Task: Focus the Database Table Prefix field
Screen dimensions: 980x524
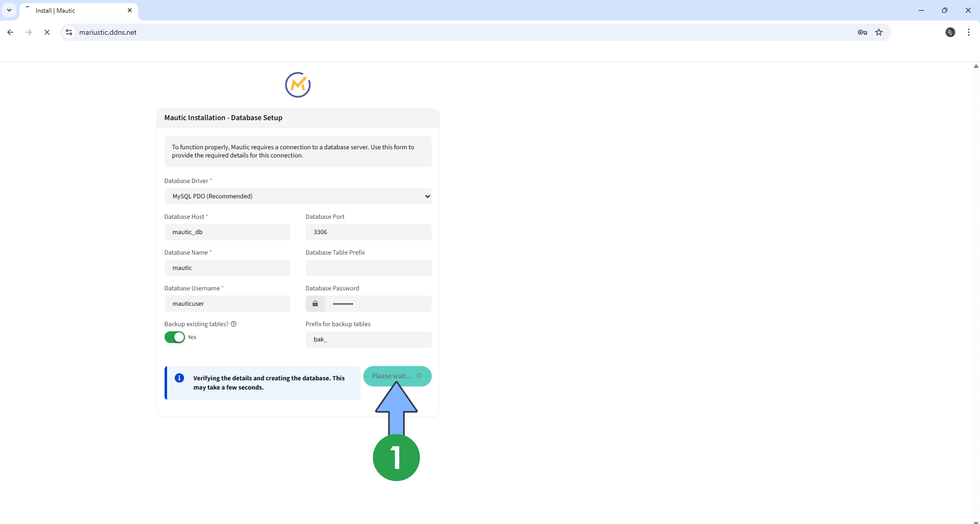Action: (x=368, y=268)
